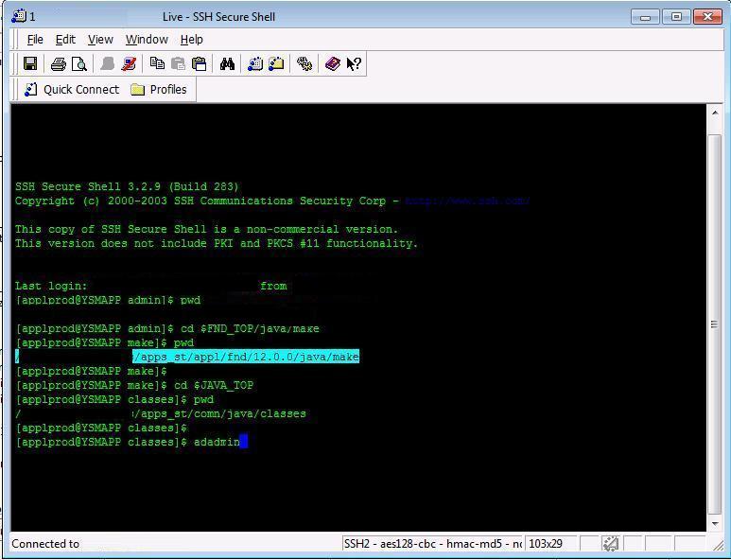Maximize the SSH Secure Shell window
Viewport: 731px width, 560px height.
tap(676, 17)
